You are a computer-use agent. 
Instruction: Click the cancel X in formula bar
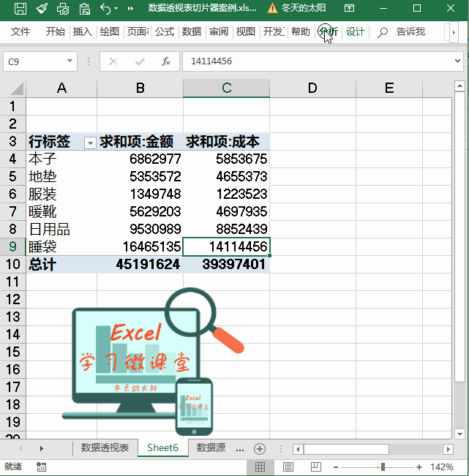[x=113, y=61]
